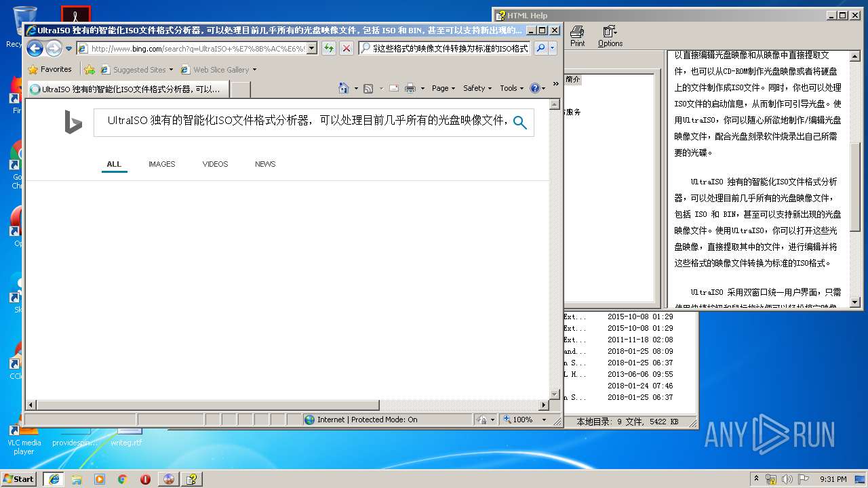Click the Action Center flag tray icon
Viewport: 868px width, 488px height.
pyautogui.click(x=803, y=479)
